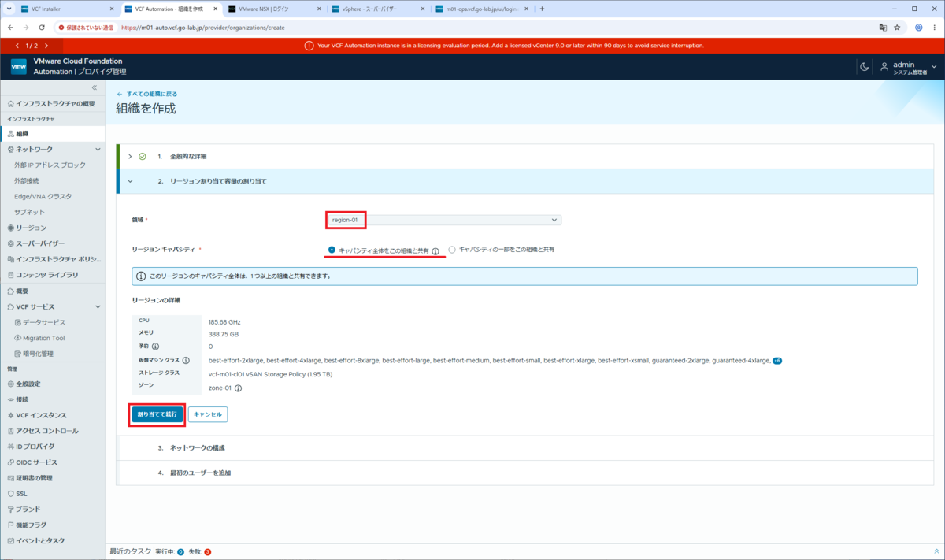Viewport: 945px width, 560px height.
Task: Select キャパシティ全体をこの組織と共有 radio
Action: pyautogui.click(x=332, y=250)
